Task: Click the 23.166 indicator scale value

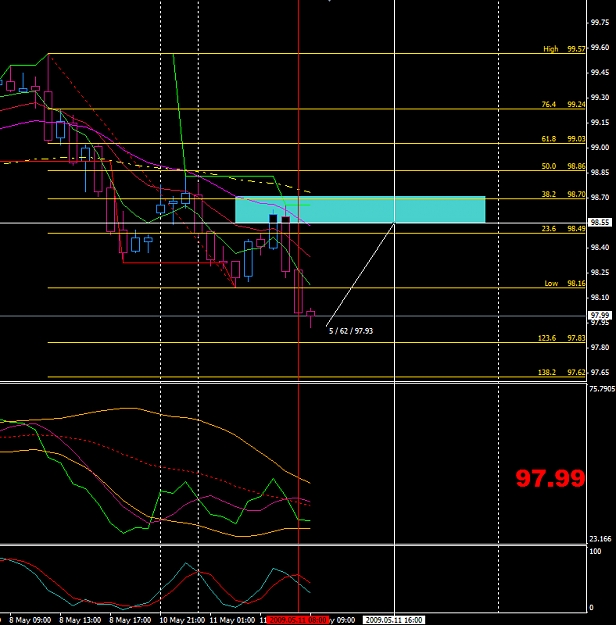Action: pyautogui.click(x=600, y=539)
